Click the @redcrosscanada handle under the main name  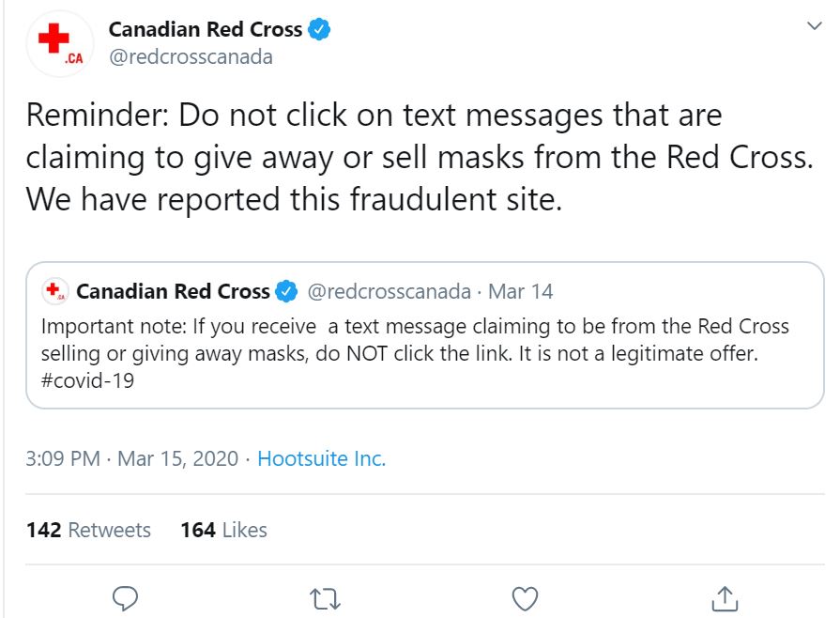point(191,56)
